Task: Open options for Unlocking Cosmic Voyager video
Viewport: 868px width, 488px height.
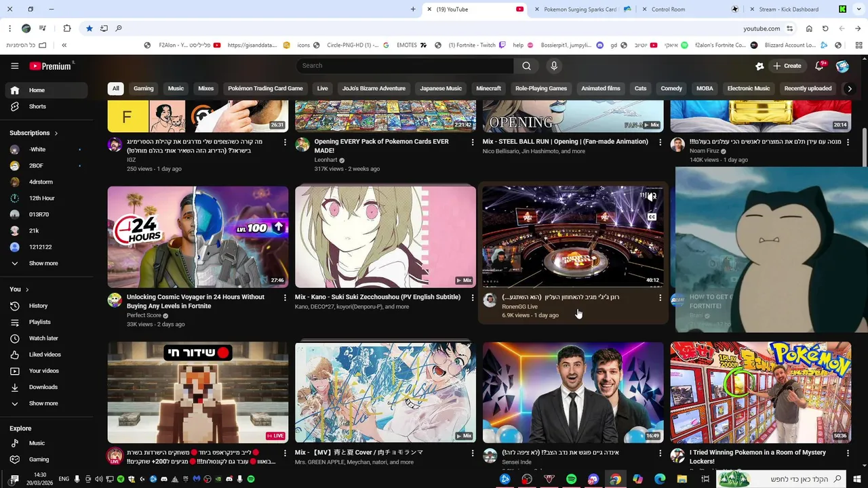Action: pos(285,298)
